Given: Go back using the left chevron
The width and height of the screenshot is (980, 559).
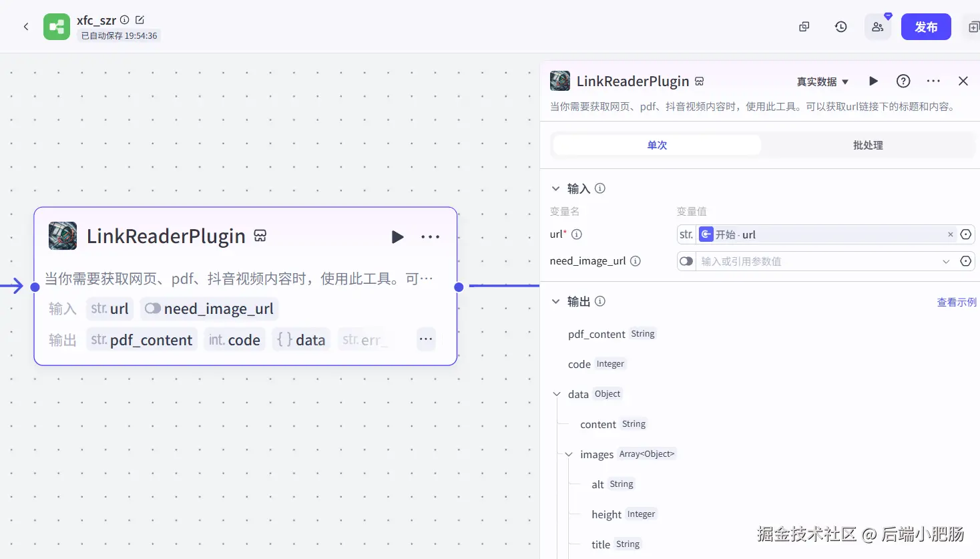Looking at the screenshot, I should (26, 27).
